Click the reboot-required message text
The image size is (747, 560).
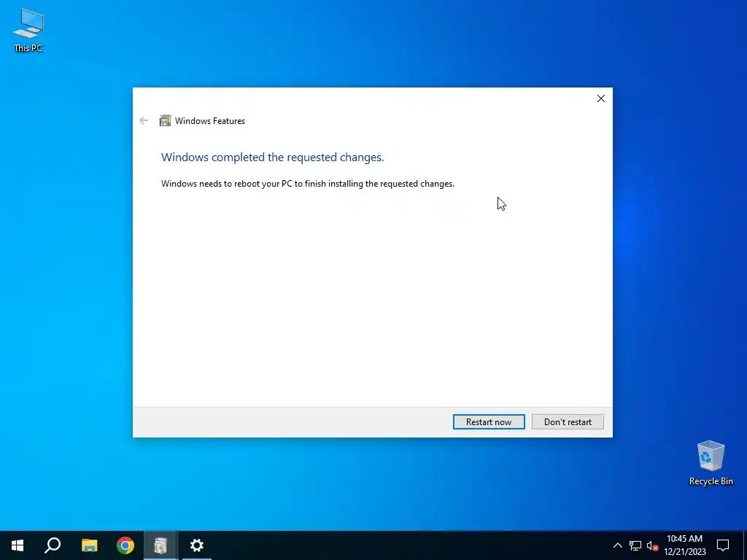308,184
